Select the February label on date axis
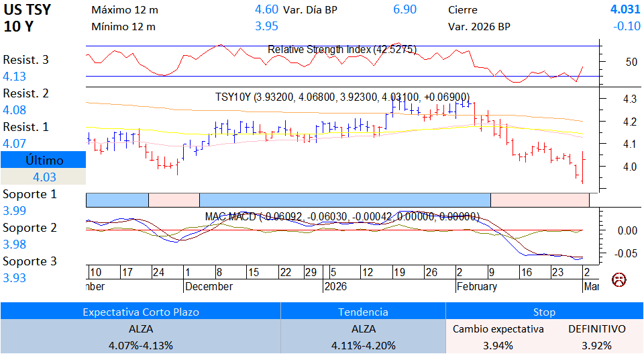Image resolution: width=644 pixels, height=354 pixels. 476,287
